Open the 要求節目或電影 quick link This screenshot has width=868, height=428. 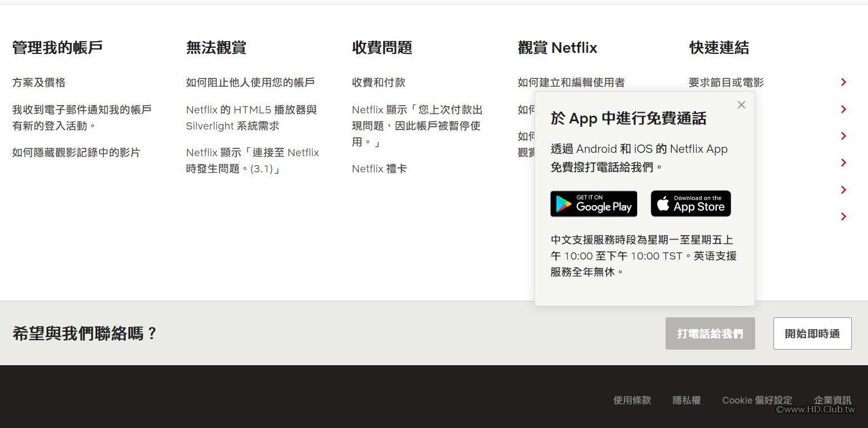(726, 82)
